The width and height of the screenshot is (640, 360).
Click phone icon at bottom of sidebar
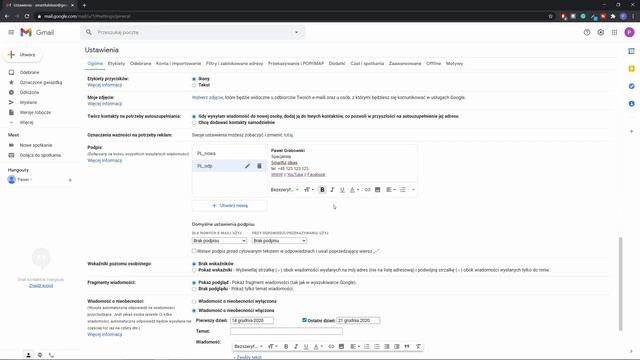(51, 355)
